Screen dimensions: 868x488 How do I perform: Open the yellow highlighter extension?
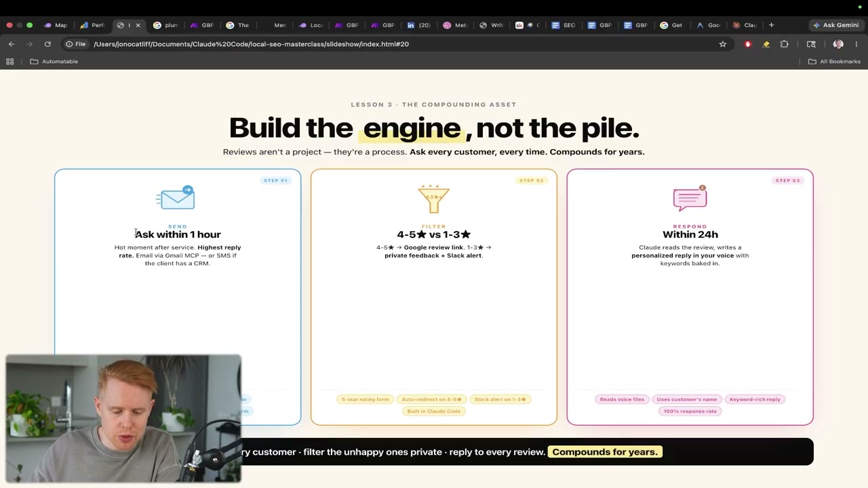[766, 44]
